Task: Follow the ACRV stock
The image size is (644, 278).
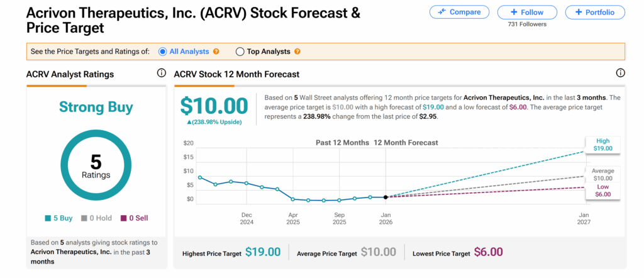Action: [x=527, y=12]
